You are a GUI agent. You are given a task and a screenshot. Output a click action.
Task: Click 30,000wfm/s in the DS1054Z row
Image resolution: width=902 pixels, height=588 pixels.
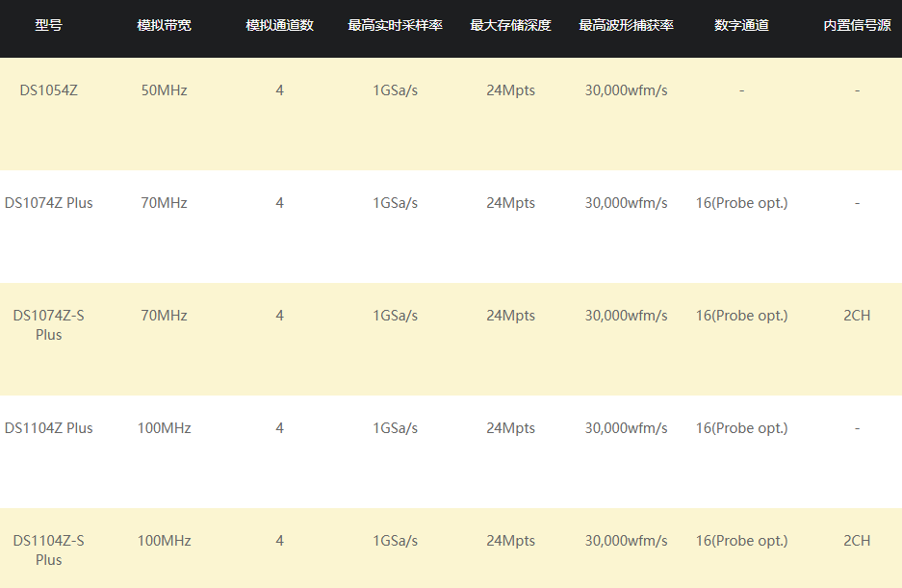[x=626, y=90]
